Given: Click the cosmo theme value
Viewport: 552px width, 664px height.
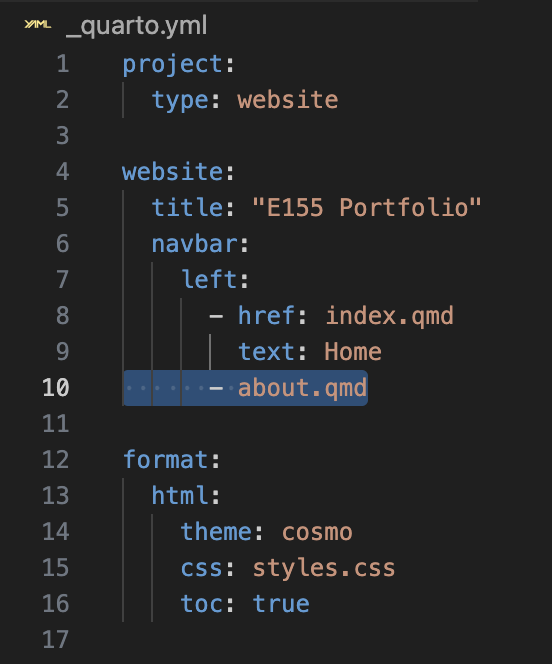Looking at the screenshot, I should tap(317, 532).
